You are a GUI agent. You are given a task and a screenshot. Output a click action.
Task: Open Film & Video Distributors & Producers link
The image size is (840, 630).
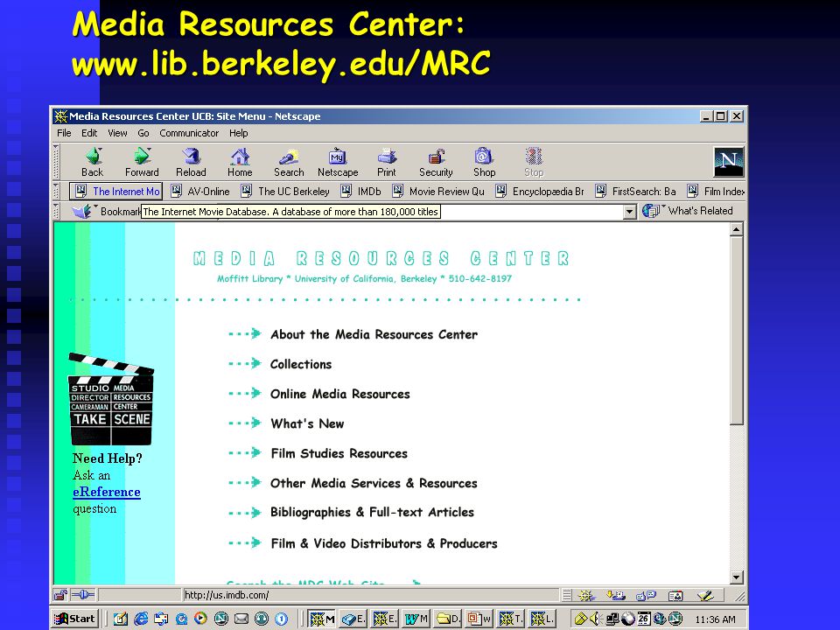384,543
